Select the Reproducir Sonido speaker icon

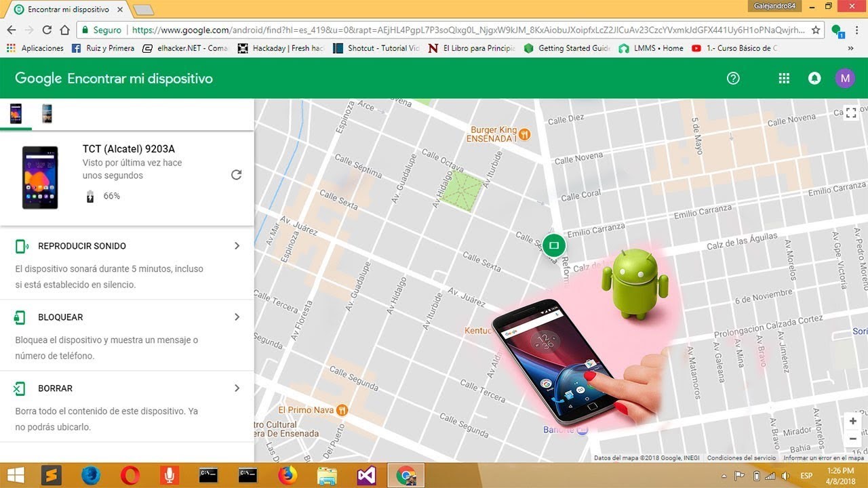coord(20,245)
